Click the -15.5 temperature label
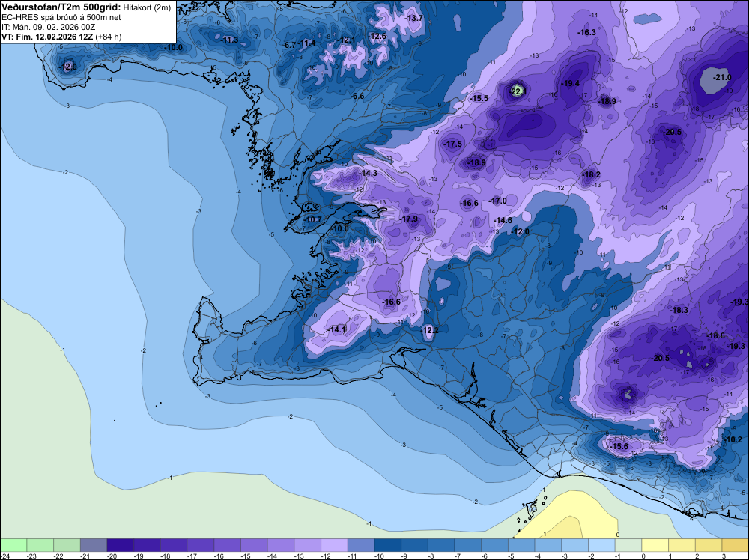Viewport: 749px width, 560px height. click(x=479, y=98)
